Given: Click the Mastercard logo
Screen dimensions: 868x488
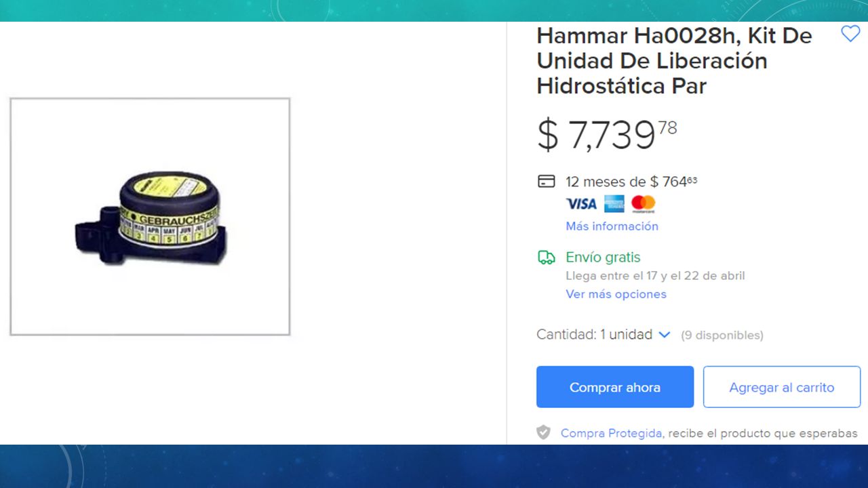Looking at the screenshot, I should click(643, 203).
